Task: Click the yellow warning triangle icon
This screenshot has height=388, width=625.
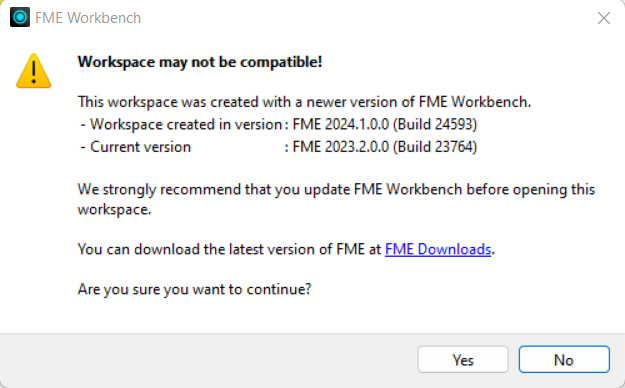Action: (33, 71)
